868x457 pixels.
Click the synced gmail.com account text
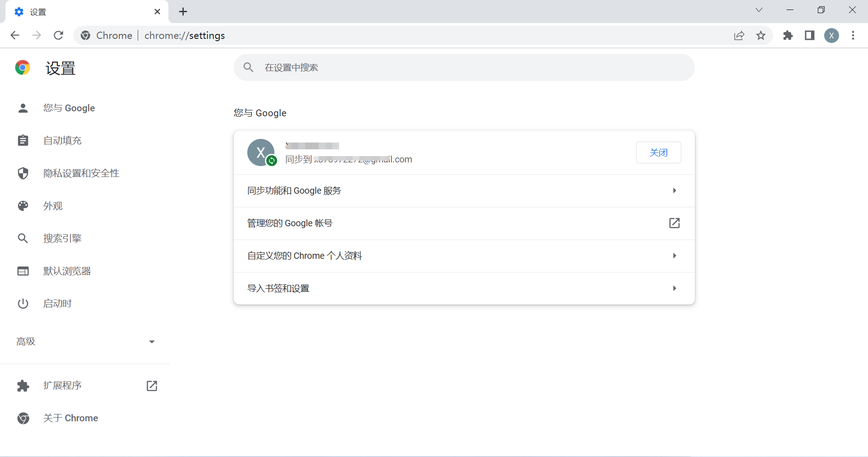pyautogui.click(x=349, y=159)
